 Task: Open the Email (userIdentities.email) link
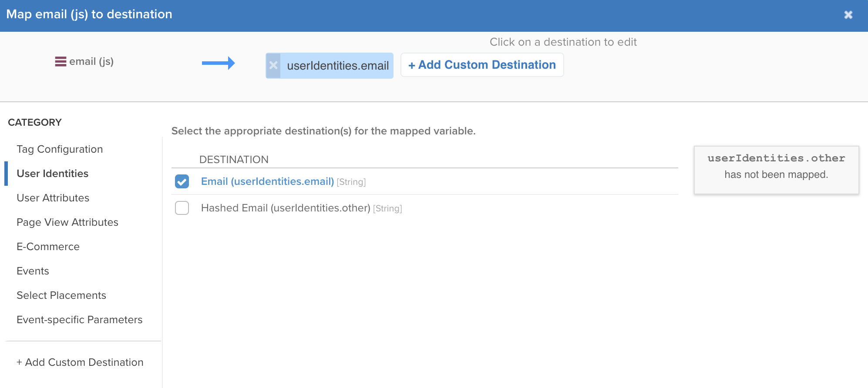point(267,181)
